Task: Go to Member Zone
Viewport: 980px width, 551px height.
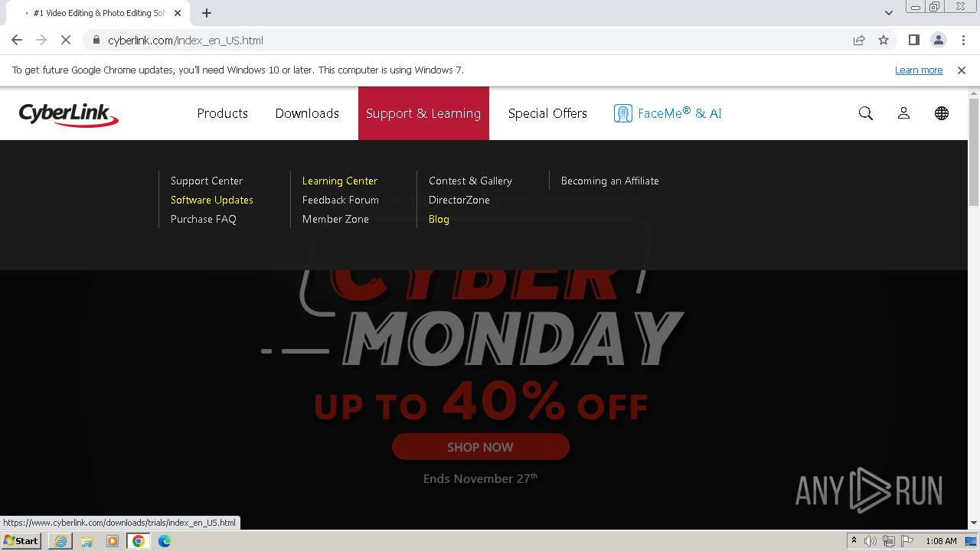Action: click(335, 220)
